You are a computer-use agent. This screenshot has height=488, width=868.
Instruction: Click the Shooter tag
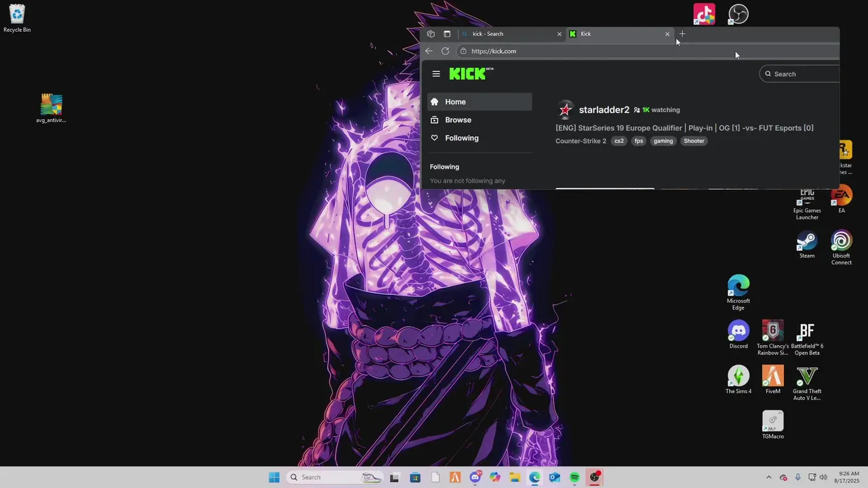point(694,141)
